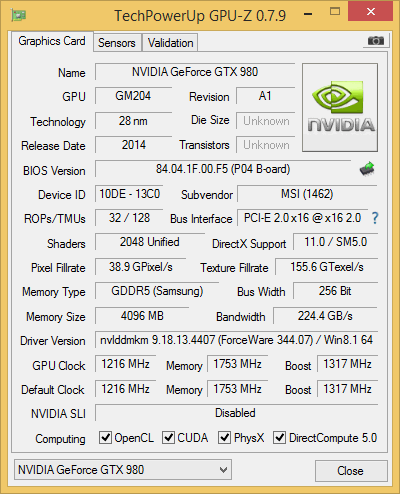This screenshot has height=494, width=400.
Task: Minimize the GPU-Z window
Action: (x=308, y=14)
